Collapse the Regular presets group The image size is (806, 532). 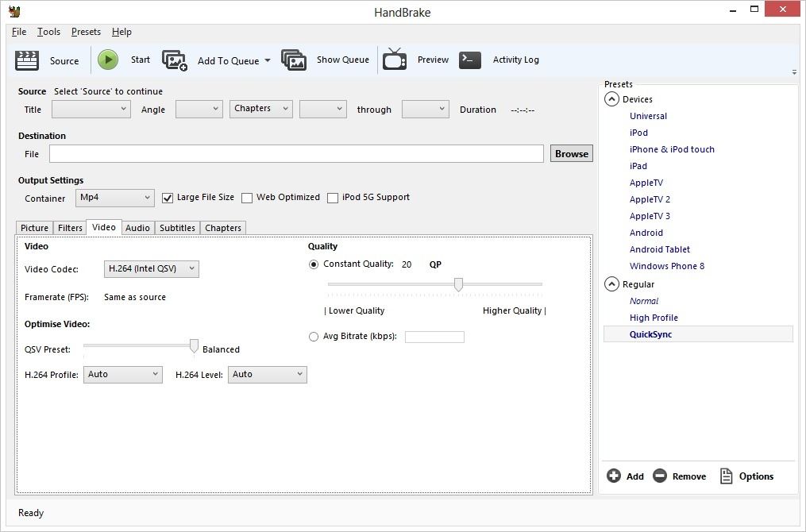(611, 284)
